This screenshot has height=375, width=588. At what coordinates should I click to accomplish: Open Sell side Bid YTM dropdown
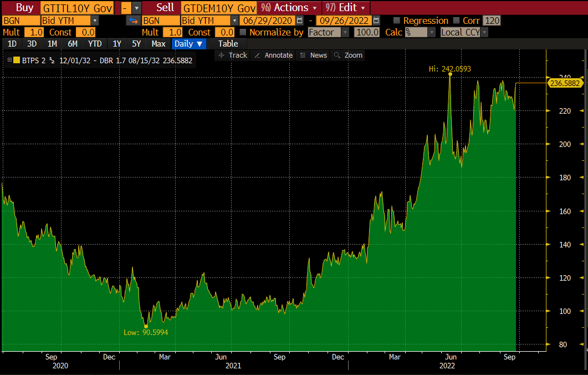pos(235,21)
